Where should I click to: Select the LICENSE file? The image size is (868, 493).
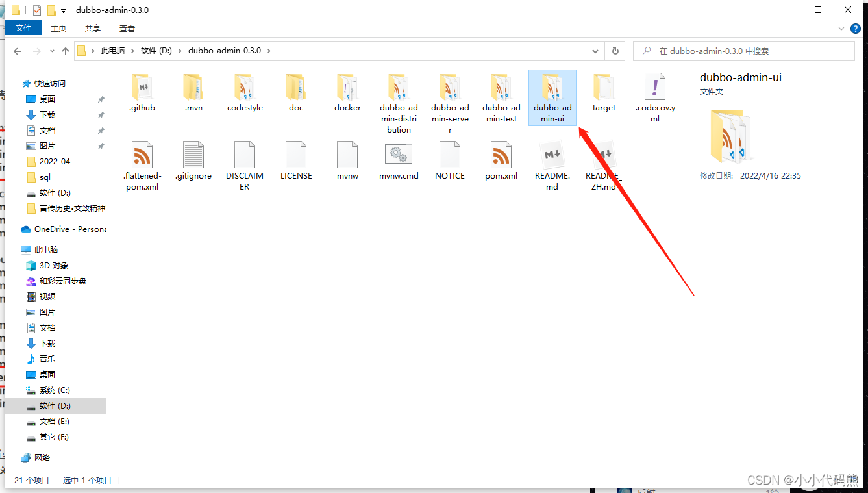(296, 161)
